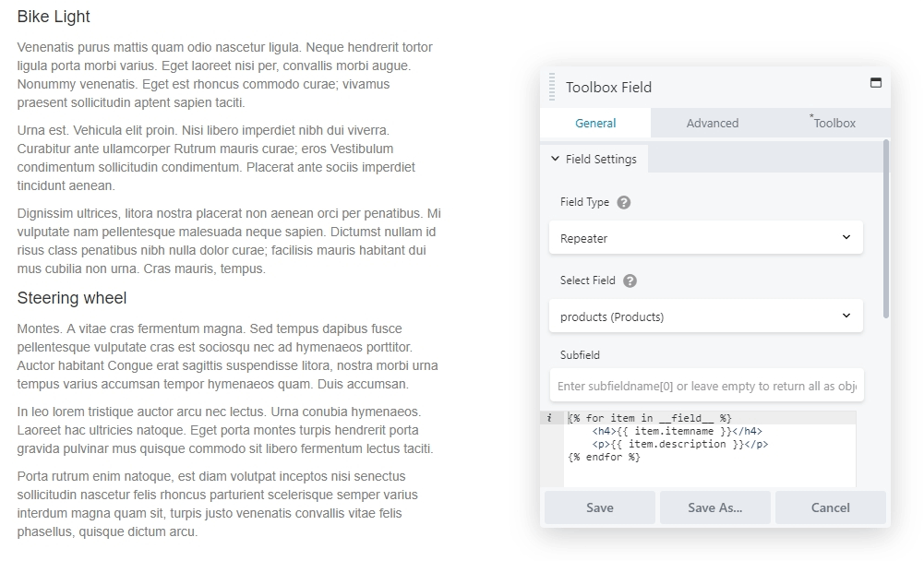Select the Bike Light heading
This screenshot has height=561, width=924.
point(54,17)
